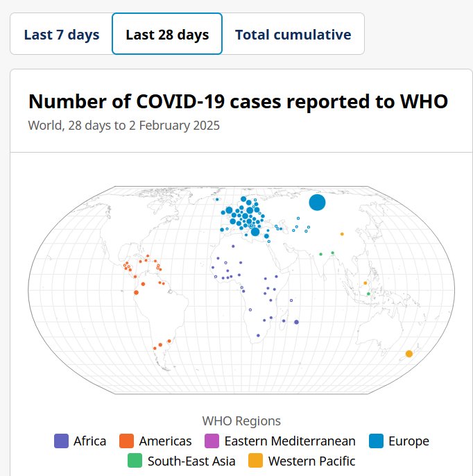
Task: Select the Last 28 days tab
Action: point(167,35)
